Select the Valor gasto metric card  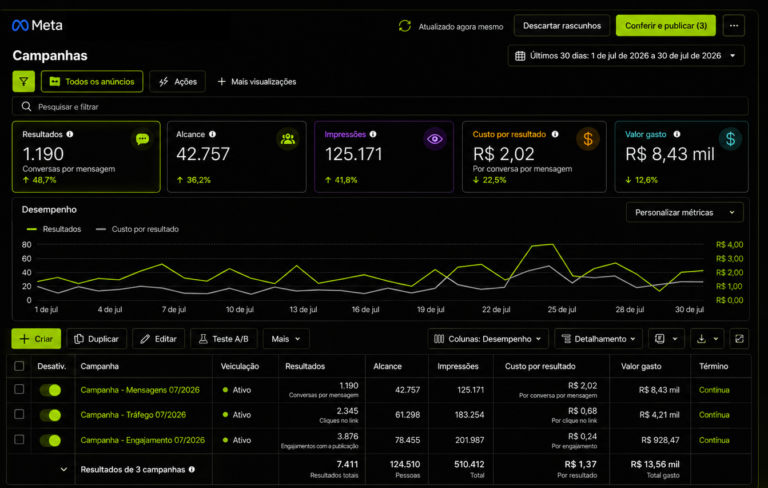pos(681,157)
